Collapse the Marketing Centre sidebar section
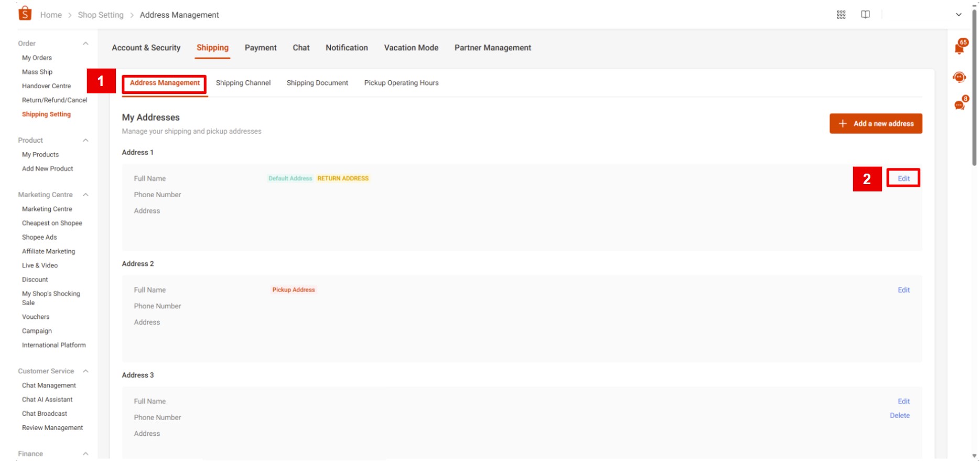Screen dimensions: 980x461 pyautogui.click(x=85, y=195)
